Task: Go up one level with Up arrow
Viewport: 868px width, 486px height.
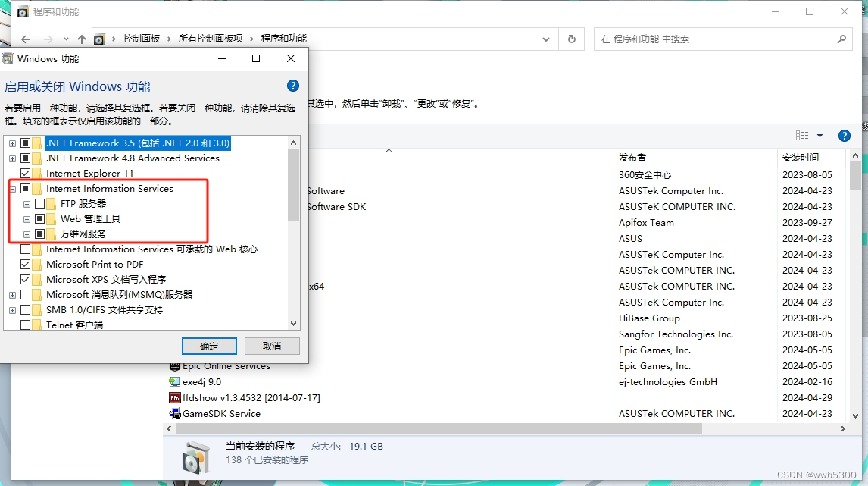Action: (82, 39)
